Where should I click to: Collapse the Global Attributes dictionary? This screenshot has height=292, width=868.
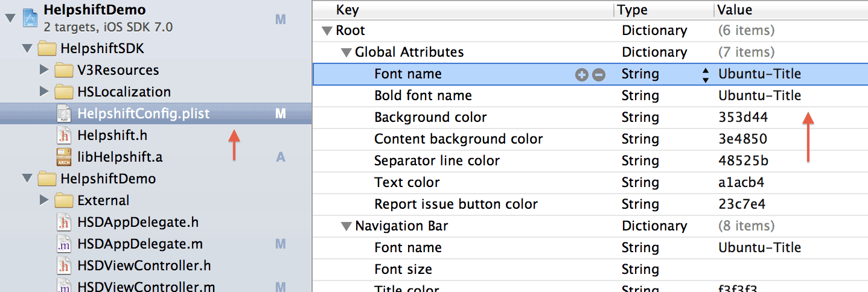tap(346, 52)
